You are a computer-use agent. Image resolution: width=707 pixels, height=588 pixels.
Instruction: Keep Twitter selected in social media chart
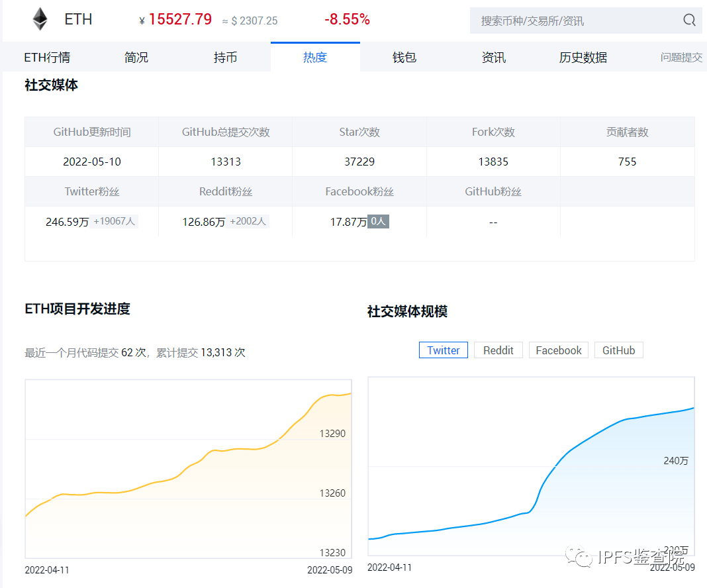(x=443, y=350)
